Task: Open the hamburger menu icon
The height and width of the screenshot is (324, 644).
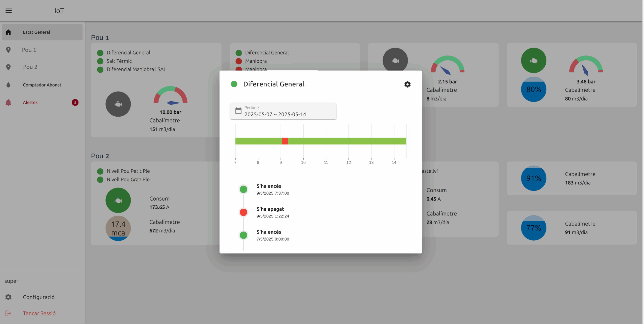Action: point(9,11)
